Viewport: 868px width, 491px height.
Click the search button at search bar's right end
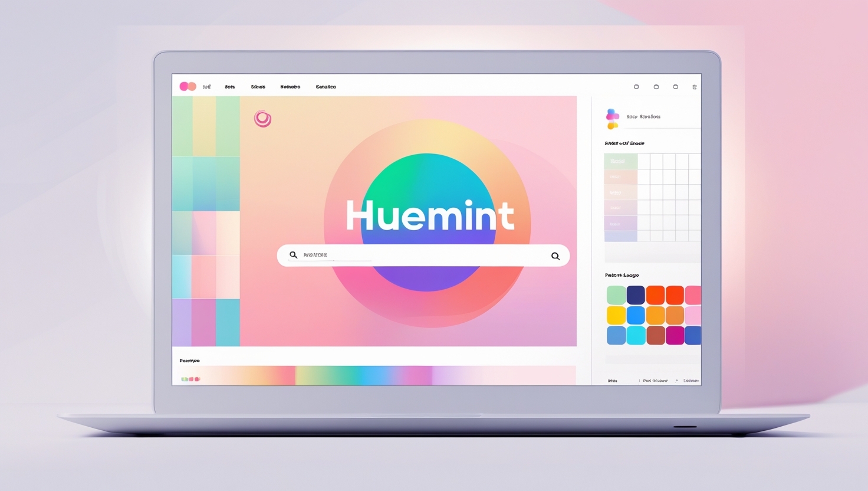click(x=555, y=256)
